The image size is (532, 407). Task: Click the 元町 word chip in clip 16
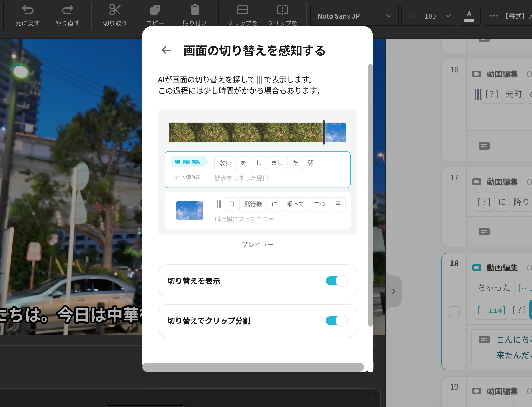513,94
